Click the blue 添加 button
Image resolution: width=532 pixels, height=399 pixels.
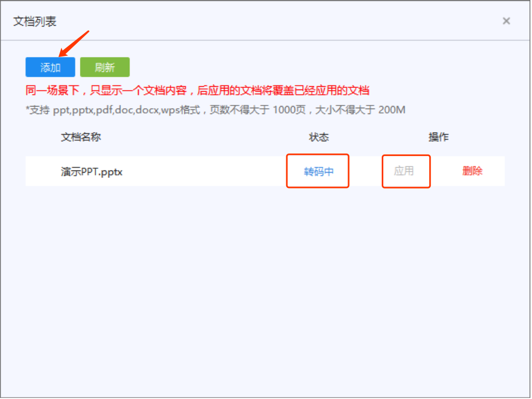pyautogui.click(x=50, y=67)
